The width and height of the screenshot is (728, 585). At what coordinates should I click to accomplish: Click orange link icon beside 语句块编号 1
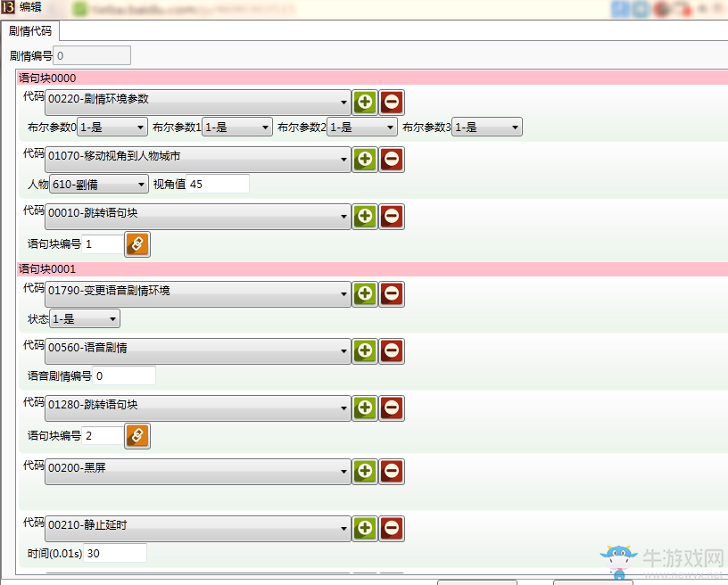[137, 243]
